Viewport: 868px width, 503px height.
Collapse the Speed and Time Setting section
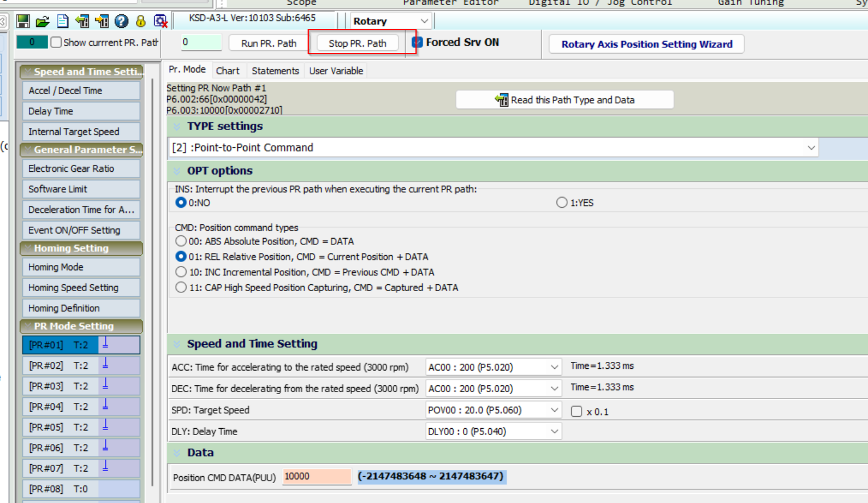(x=177, y=344)
